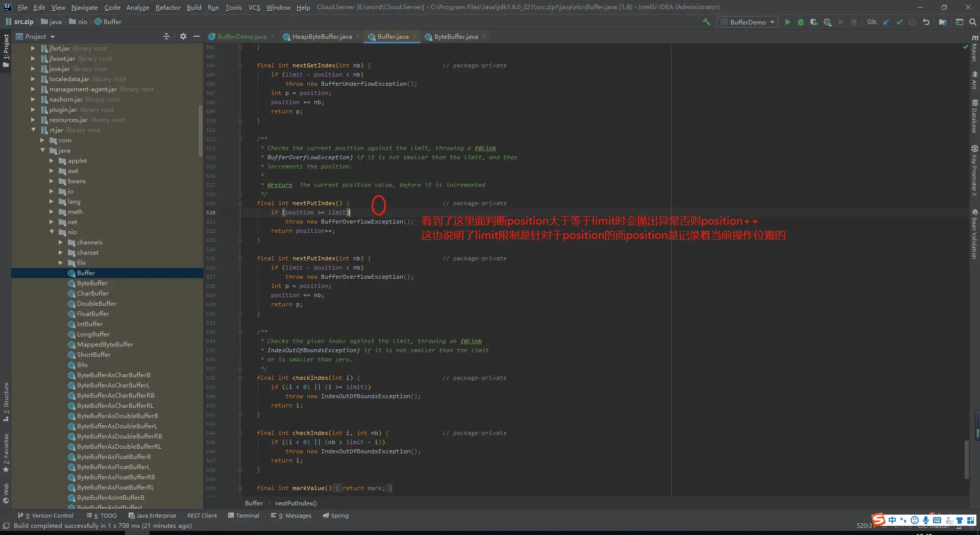
Task: Open Project panel settings gear
Action: [x=183, y=36]
